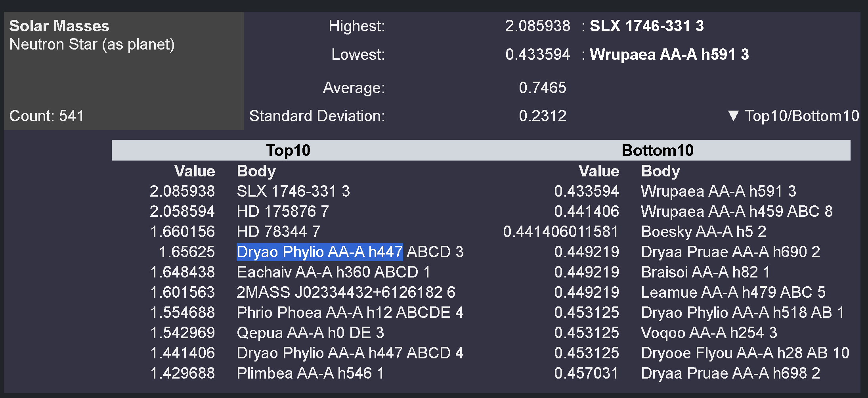Click the Top10 header

[288, 150]
